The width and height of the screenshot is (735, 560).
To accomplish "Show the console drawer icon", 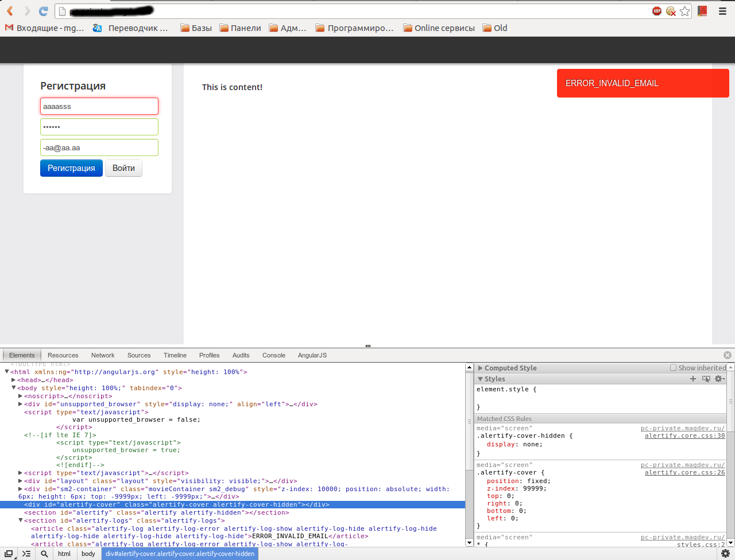I will pos(26,554).
